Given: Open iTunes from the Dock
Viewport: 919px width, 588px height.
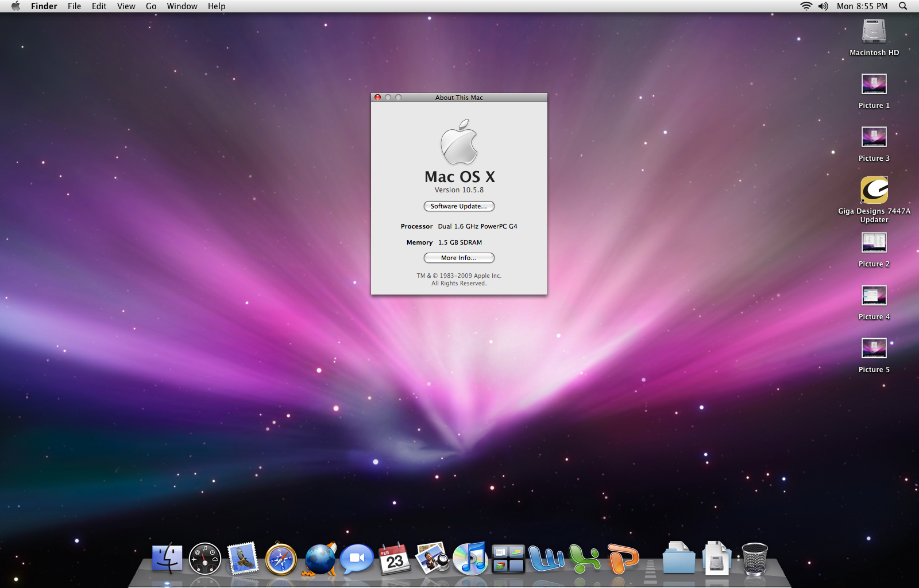Looking at the screenshot, I should 470,559.
